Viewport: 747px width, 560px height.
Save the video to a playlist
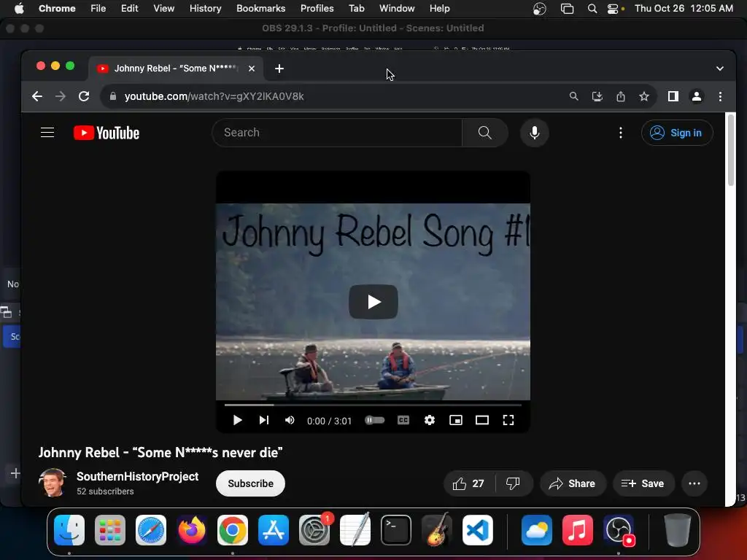643,483
